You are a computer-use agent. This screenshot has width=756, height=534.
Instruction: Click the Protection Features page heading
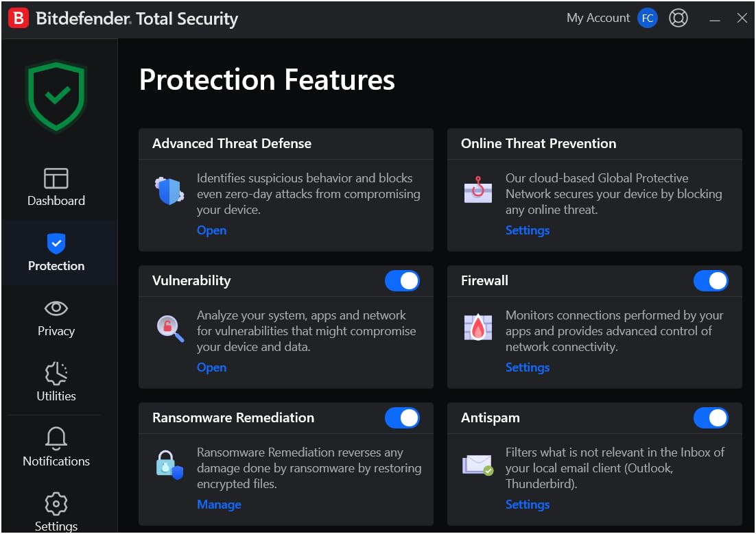coord(267,80)
